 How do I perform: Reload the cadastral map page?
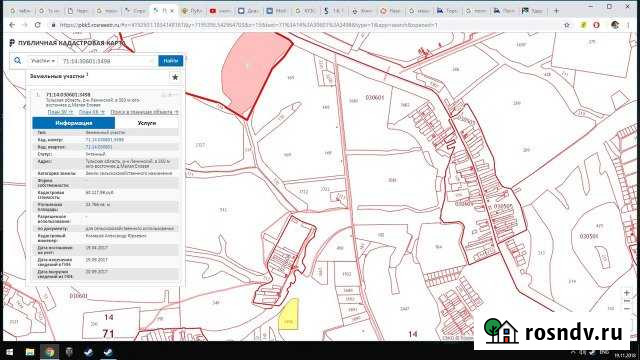pos(38,25)
